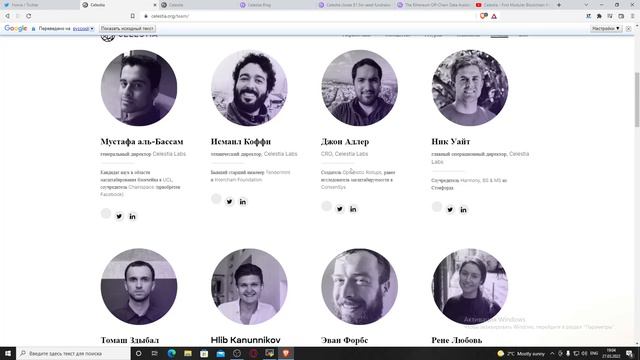The width and height of the screenshot is (640, 360).
Task: Open Nick White's Twitter icon
Action: point(450,209)
